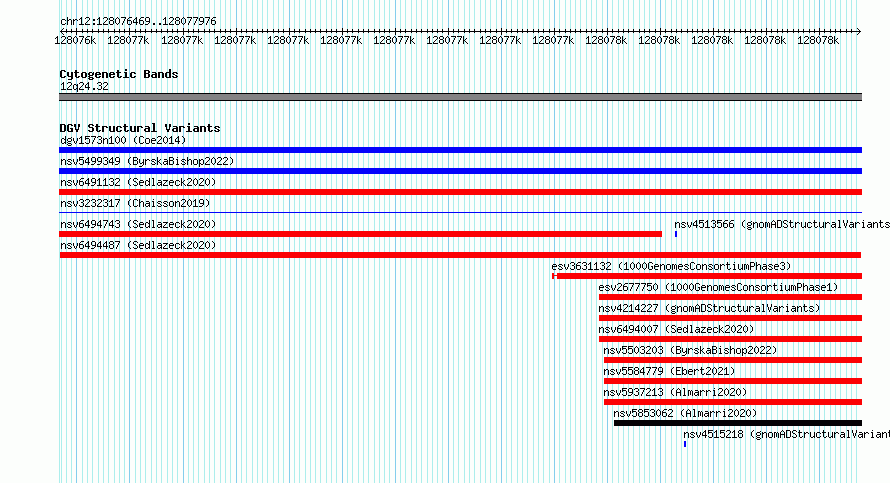This screenshot has width=890, height=483.
Task: Click the black bar under nsv5853062
Action: pos(738,423)
